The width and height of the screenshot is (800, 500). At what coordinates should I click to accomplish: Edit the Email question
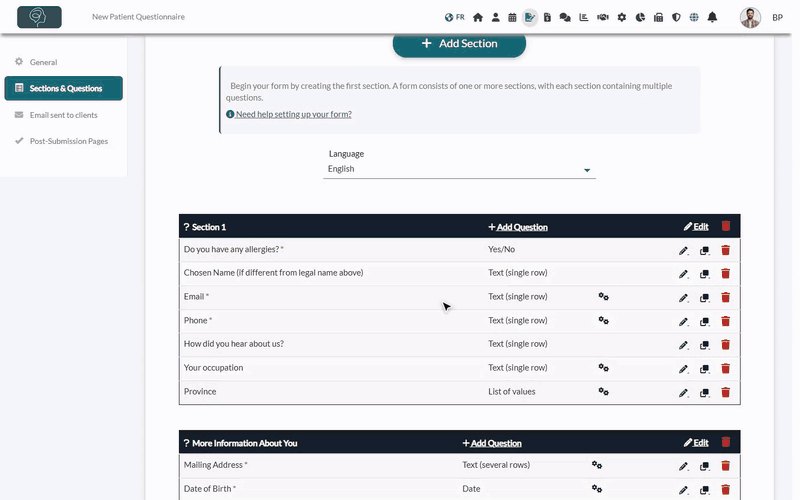[x=683, y=298]
